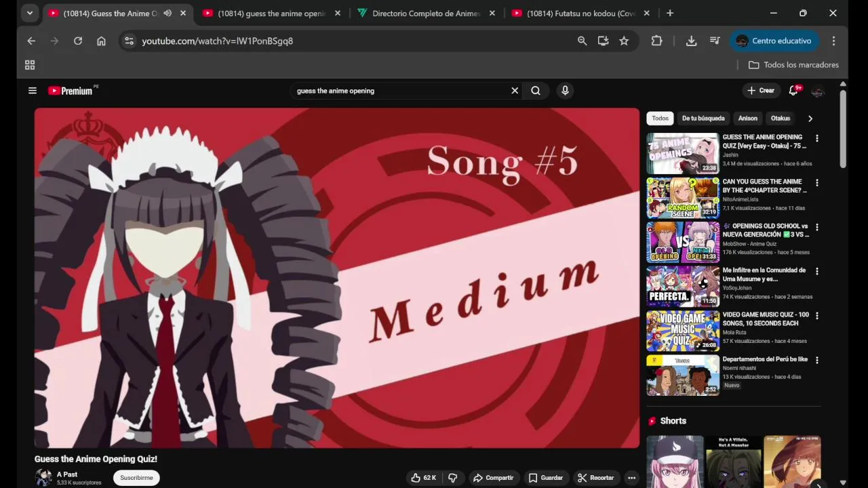
Task: Switch to Directorio Completo de Animes tab
Action: click(x=427, y=13)
